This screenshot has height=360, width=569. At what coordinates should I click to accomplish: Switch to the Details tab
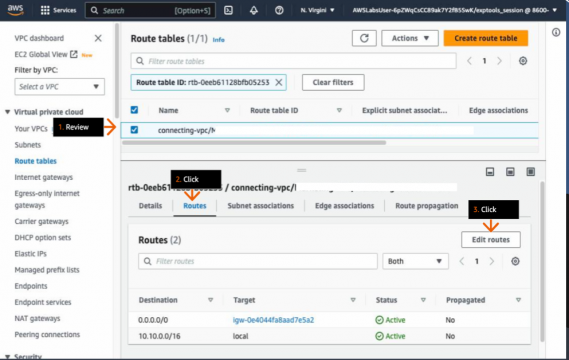[150, 206]
